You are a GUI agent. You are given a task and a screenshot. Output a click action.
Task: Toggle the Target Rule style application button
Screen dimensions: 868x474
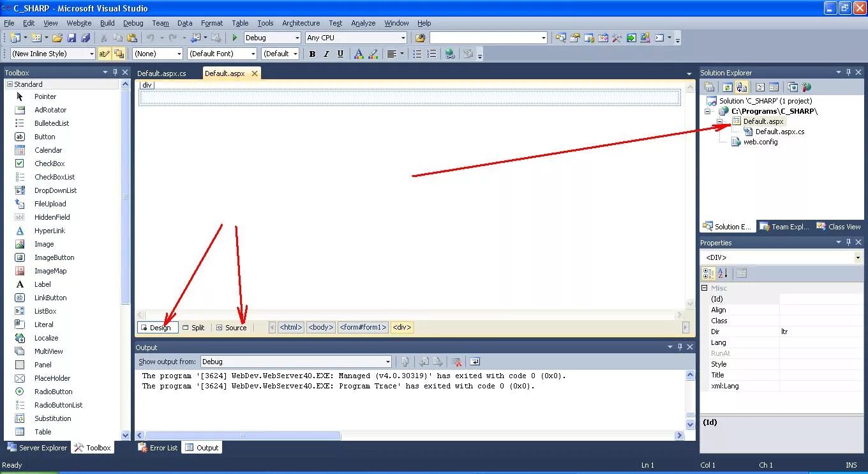point(105,54)
